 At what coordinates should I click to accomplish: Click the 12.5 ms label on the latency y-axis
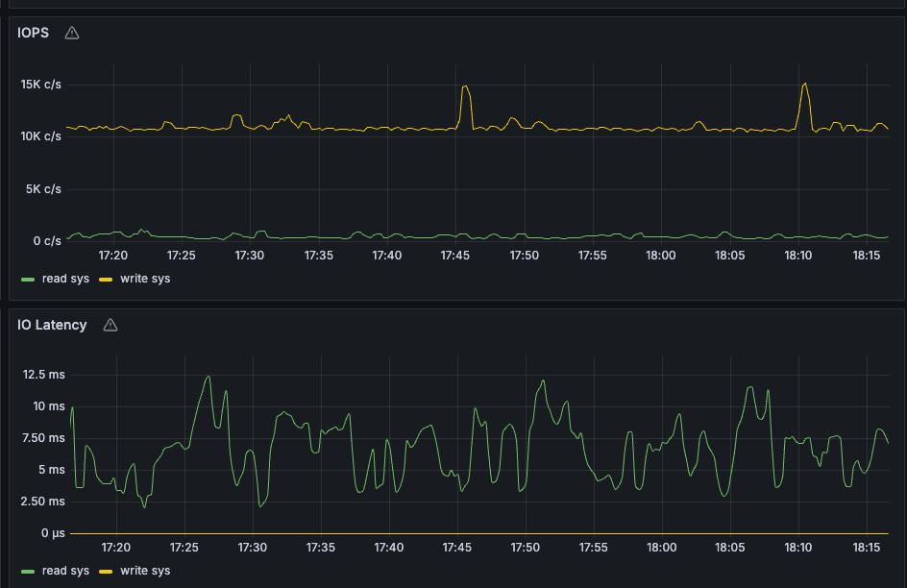(x=41, y=375)
